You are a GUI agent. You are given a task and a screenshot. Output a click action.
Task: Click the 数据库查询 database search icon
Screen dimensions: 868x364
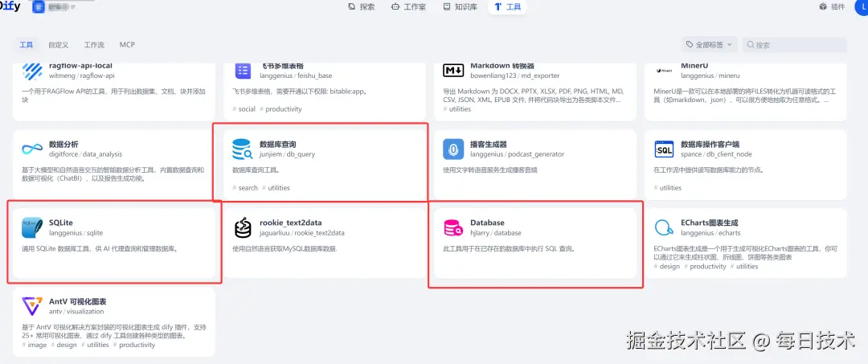(x=243, y=149)
